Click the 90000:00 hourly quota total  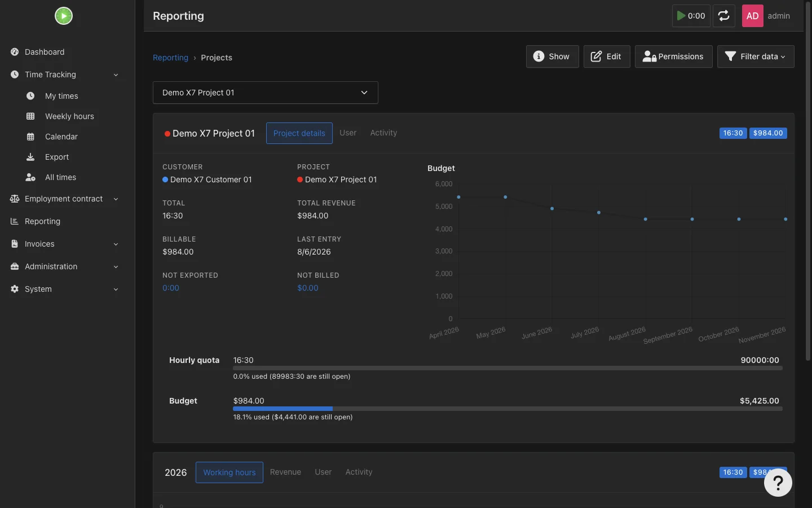(760, 360)
